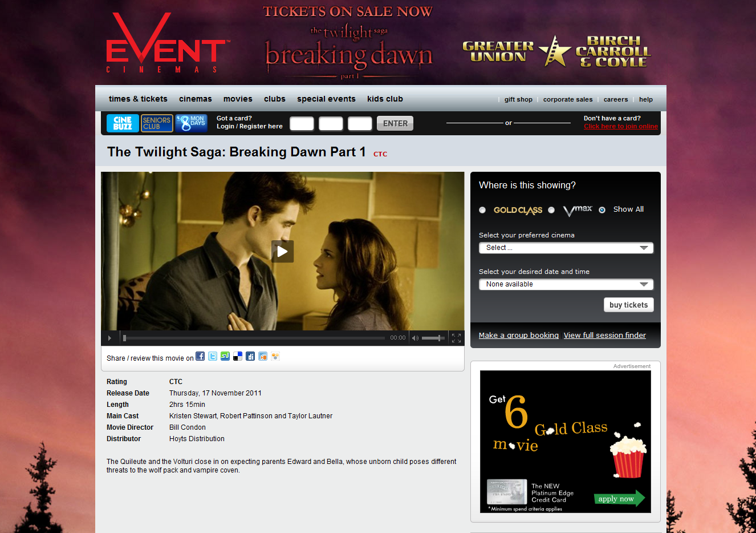Open the movies menu
Screen dimensions: 756x533
point(238,99)
